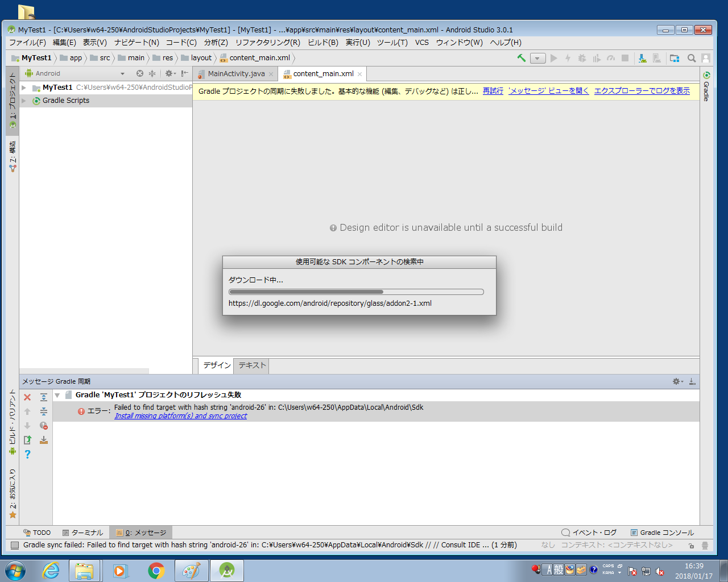This screenshot has width=728, height=582.
Task: Toggle hide warnings filter in Messages panel
Action: pyautogui.click(x=44, y=426)
